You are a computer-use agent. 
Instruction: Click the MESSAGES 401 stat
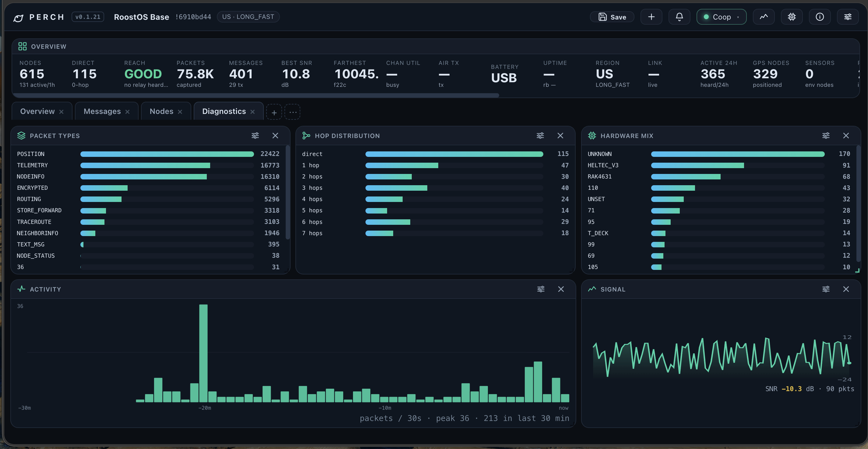click(246, 74)
